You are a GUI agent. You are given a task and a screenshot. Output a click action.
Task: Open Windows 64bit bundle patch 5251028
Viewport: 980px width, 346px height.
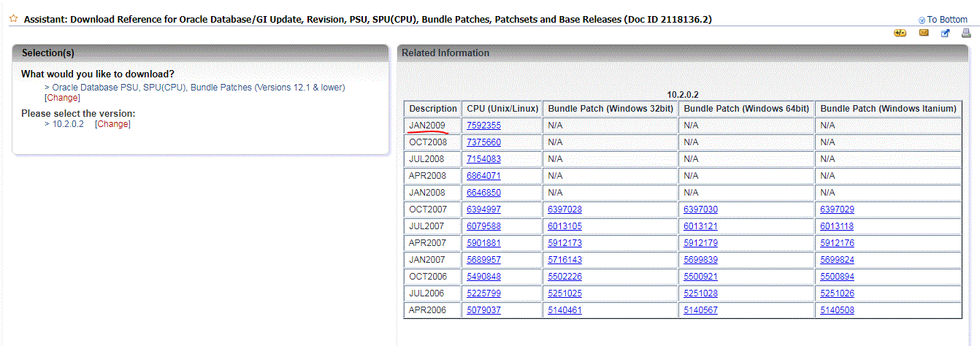pyautogui.click(x=700, y=293)
